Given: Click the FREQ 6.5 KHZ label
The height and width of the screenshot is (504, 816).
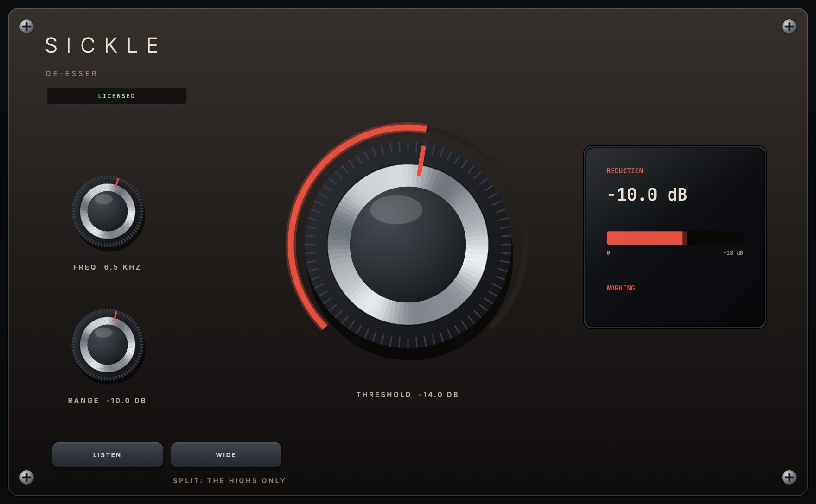Looking at the screenshot, I should point(107,267).
